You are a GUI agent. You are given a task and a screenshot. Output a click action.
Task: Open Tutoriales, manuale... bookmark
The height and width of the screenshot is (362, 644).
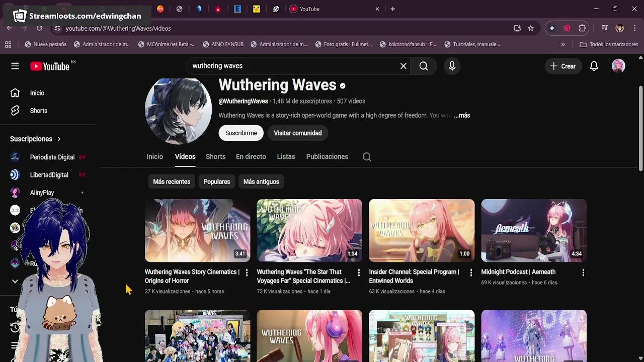point(472,44)
